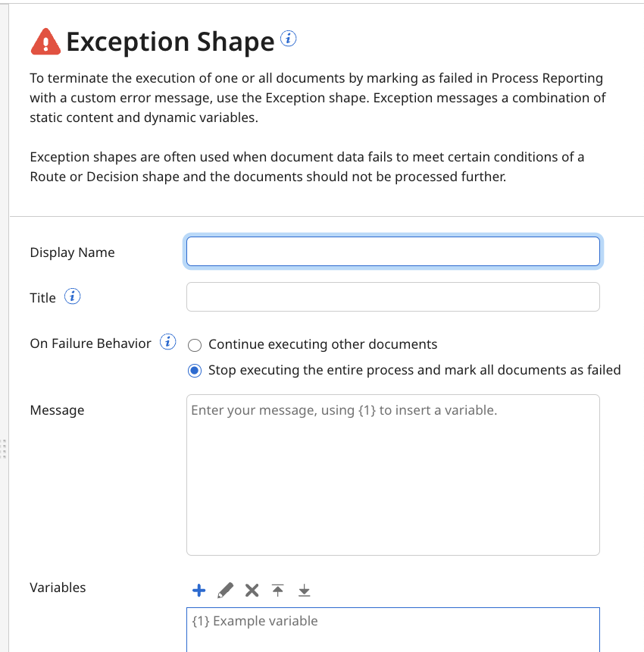Select 'Continue executing other documents'

point(195,344)
